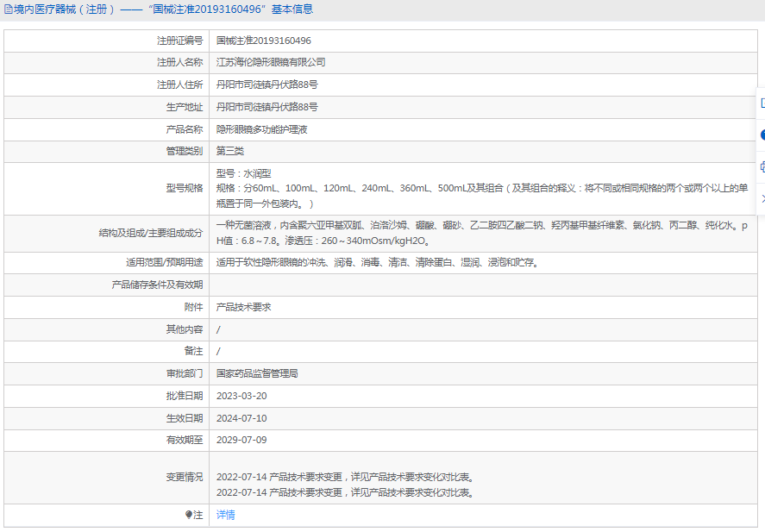Click the document icon before the page title
This screenshot has width=765, height=532.
point(9,9)
